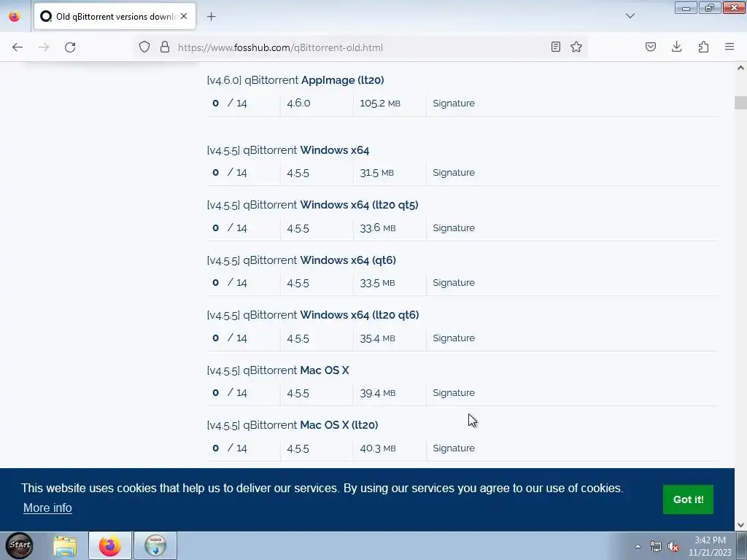The width and height of the screenshot is (747, 560).
Task: Download [v4.5.5] Windows x64 (lt20 qt5)
Action: pos(312,205)
